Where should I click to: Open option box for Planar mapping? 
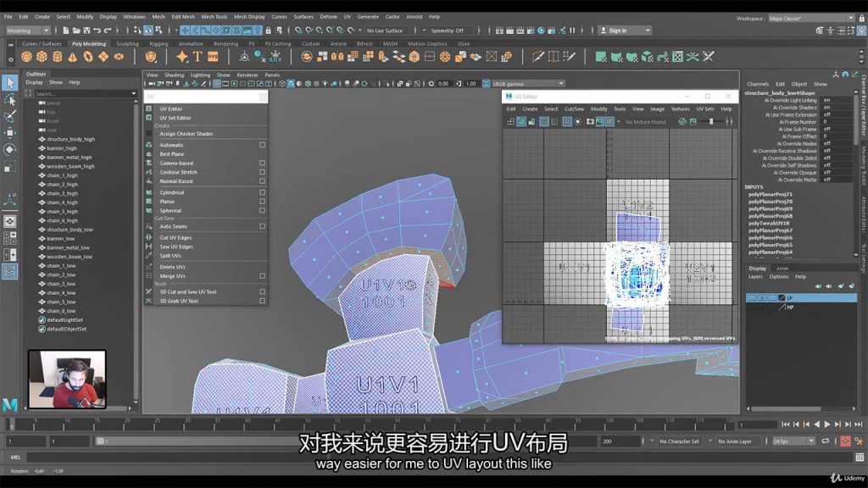(x=263, y=202)
